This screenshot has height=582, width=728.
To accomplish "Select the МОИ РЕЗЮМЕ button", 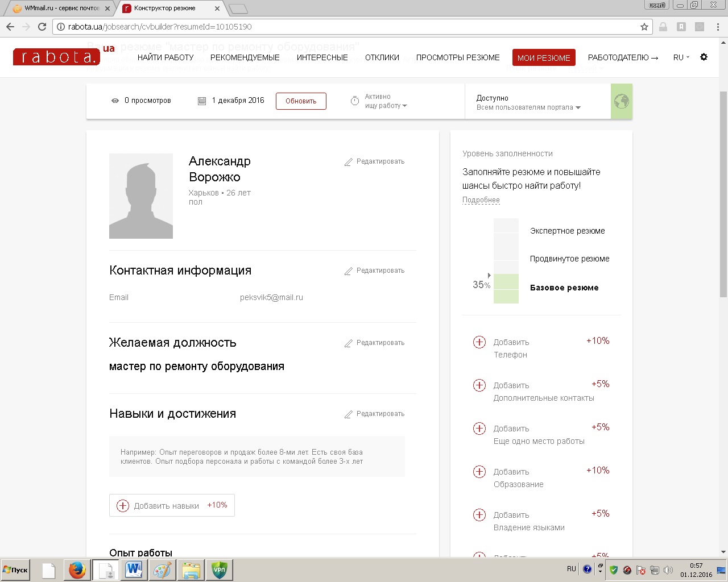I will coord(544,57).
